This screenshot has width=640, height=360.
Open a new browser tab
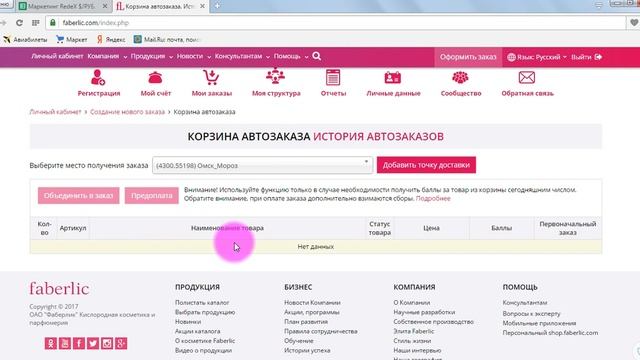pos(217,6)
